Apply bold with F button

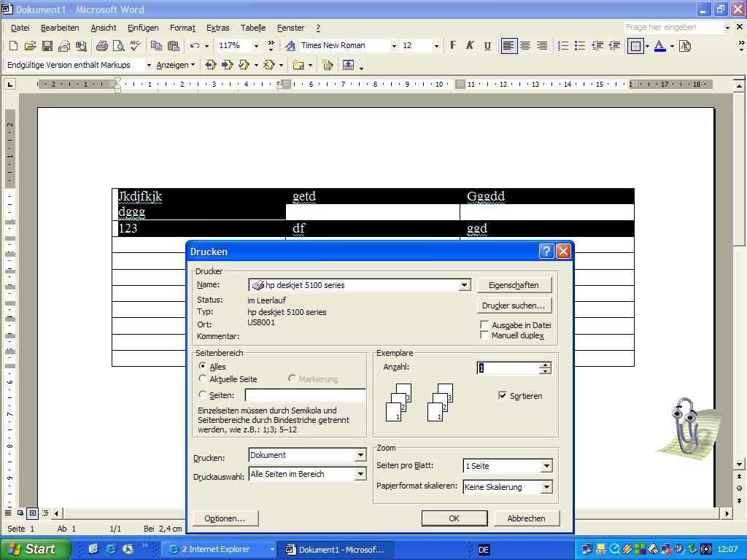click(453, 46)
